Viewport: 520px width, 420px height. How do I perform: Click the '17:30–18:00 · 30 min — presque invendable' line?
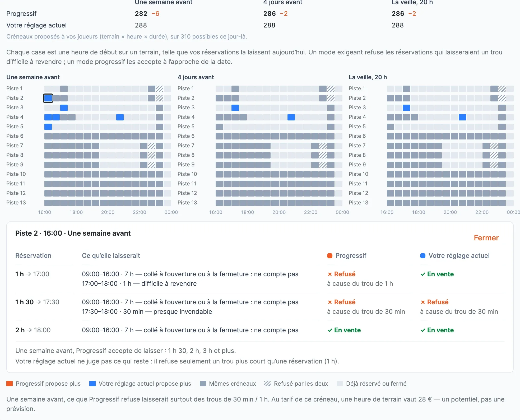pyautogui.click(x=147, y=312)
